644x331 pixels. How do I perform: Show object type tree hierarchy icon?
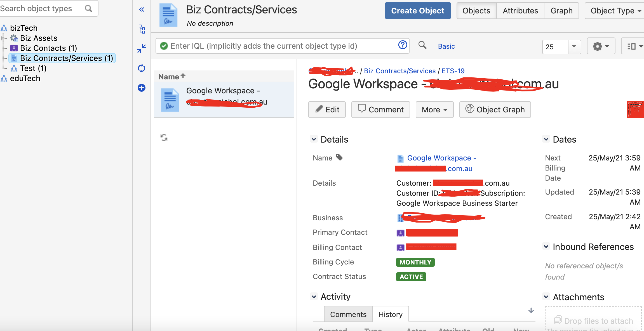click(142, 29)
